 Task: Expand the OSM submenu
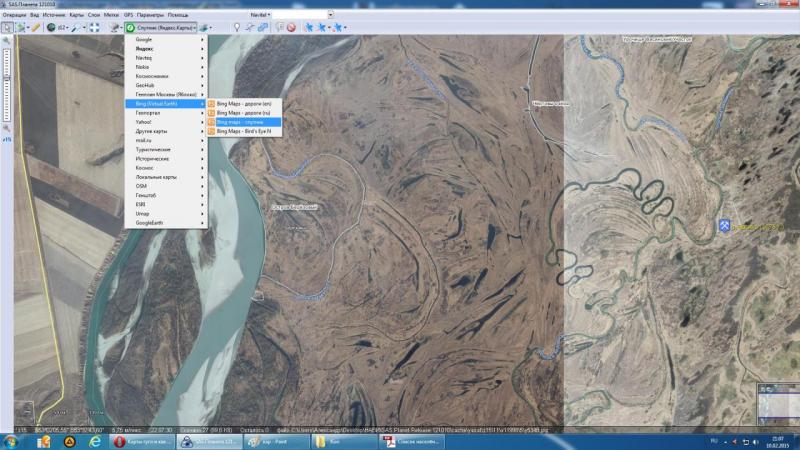pyautogui.click(x=166, y=186)
